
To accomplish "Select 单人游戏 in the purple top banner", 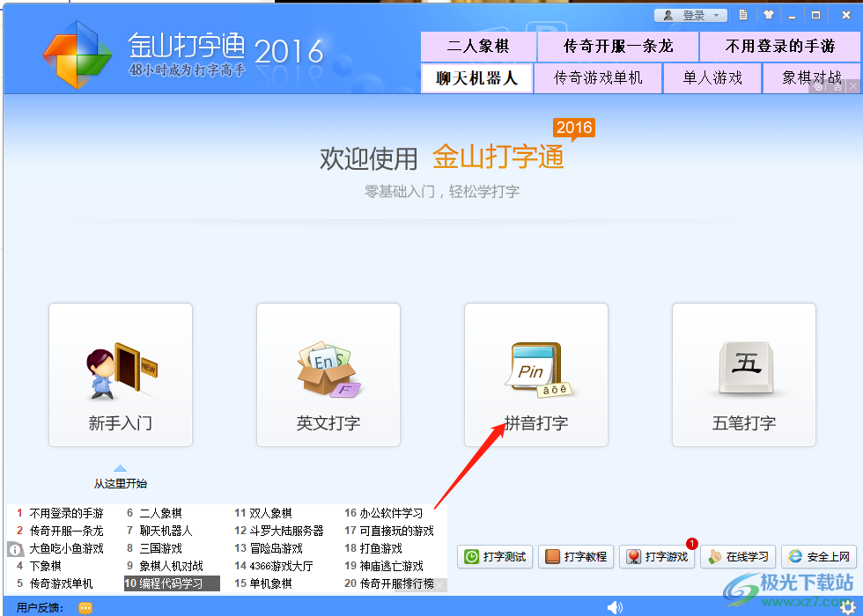I will [712, 78].
